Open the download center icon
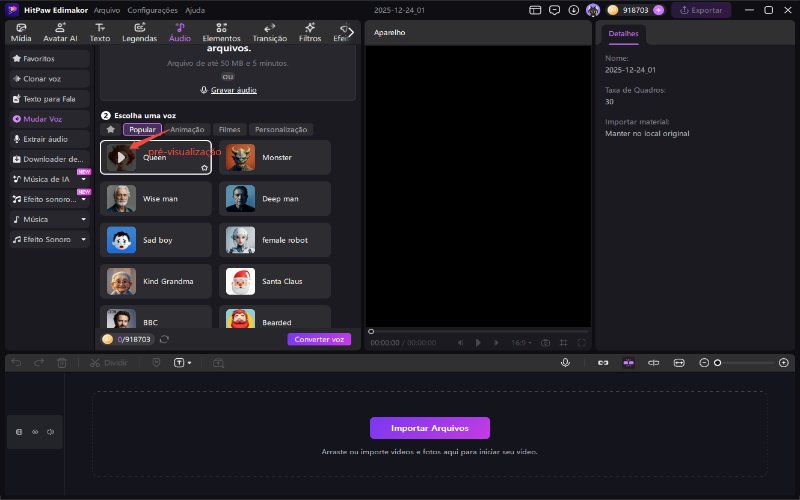Screen dimensions: 800x500 tap(573, 10)
